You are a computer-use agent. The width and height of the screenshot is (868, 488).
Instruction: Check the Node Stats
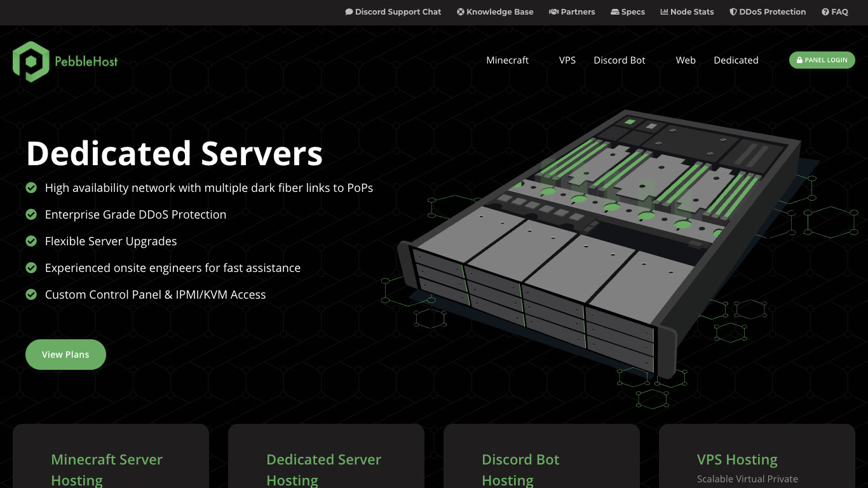[x=687, y=12]
